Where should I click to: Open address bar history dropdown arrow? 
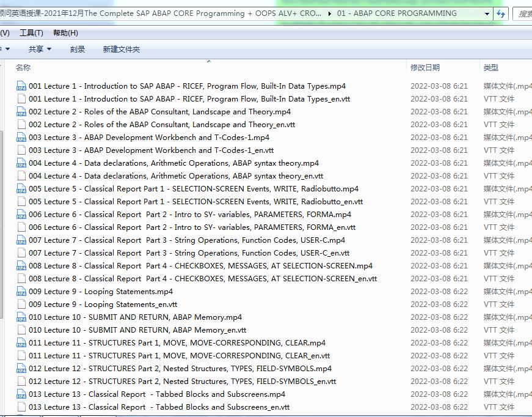(x=487, y=14)
